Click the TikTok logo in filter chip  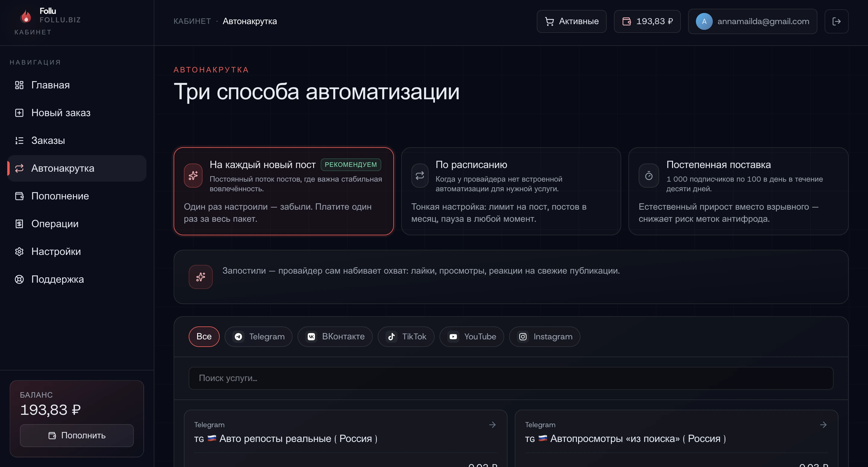click(x=392, y=336)
